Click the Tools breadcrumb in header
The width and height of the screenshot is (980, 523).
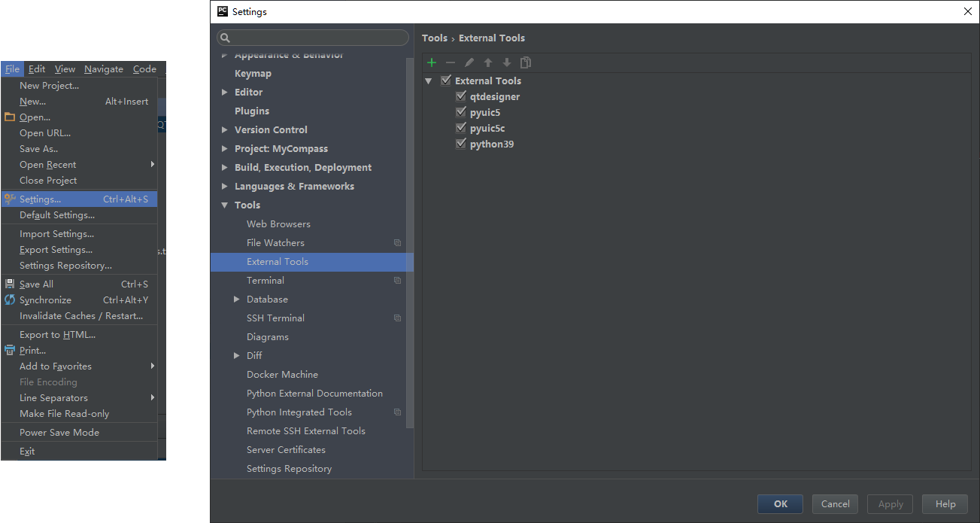click(435, 38)
